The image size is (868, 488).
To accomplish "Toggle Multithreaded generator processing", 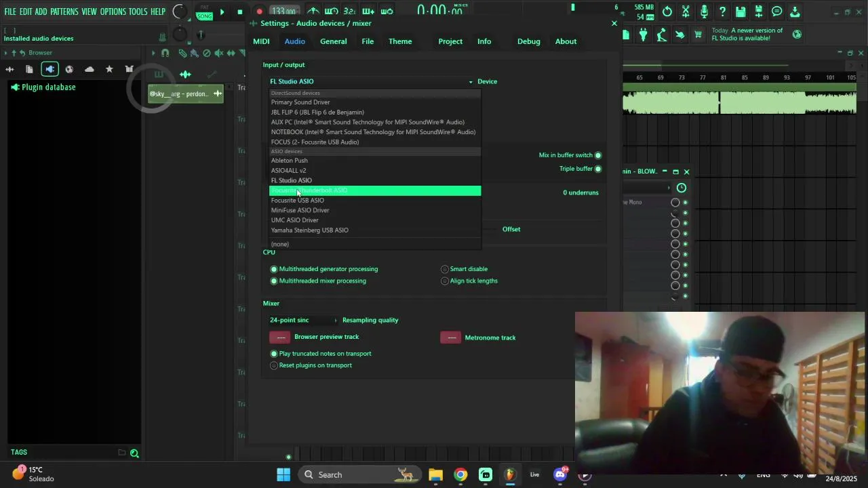I will 274,269.
